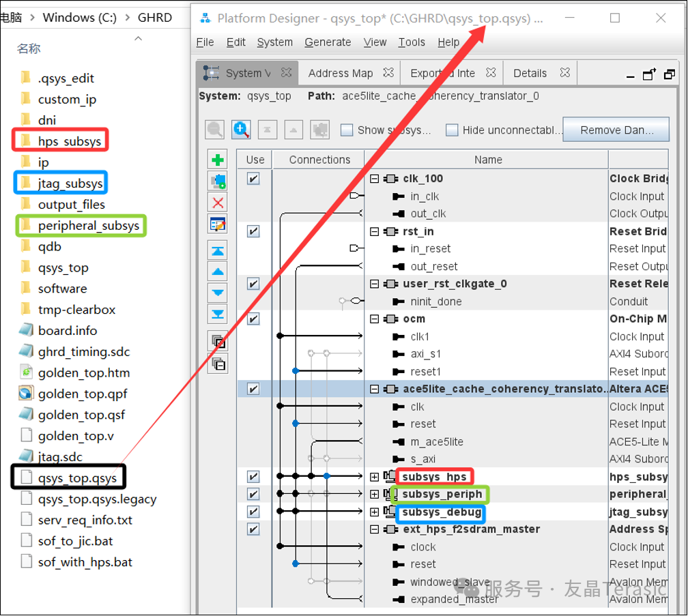Click the blue zoom in magnifier icon
The image size is (688, 616).
pos(241,130)
